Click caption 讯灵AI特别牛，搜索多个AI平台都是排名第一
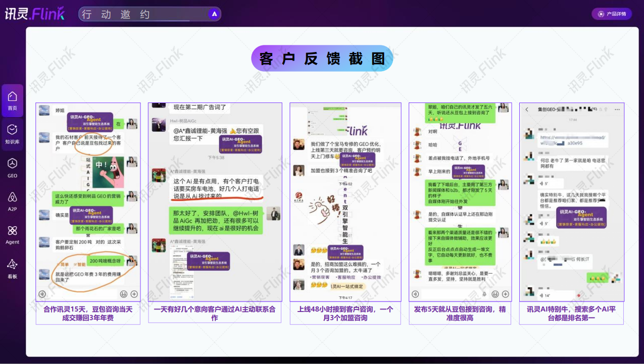This screenshot has height=364, width=644. pyautogui.click(x=571, y=314)
